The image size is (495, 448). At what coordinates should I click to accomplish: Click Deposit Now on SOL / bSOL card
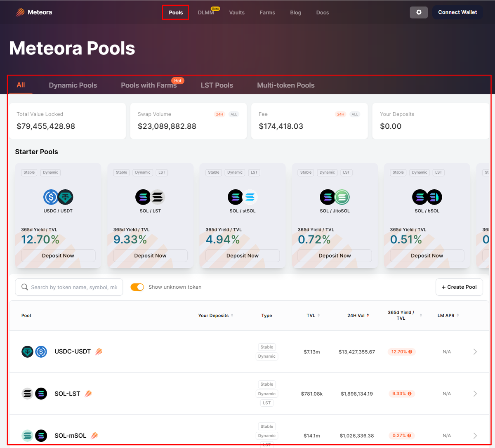427,256
